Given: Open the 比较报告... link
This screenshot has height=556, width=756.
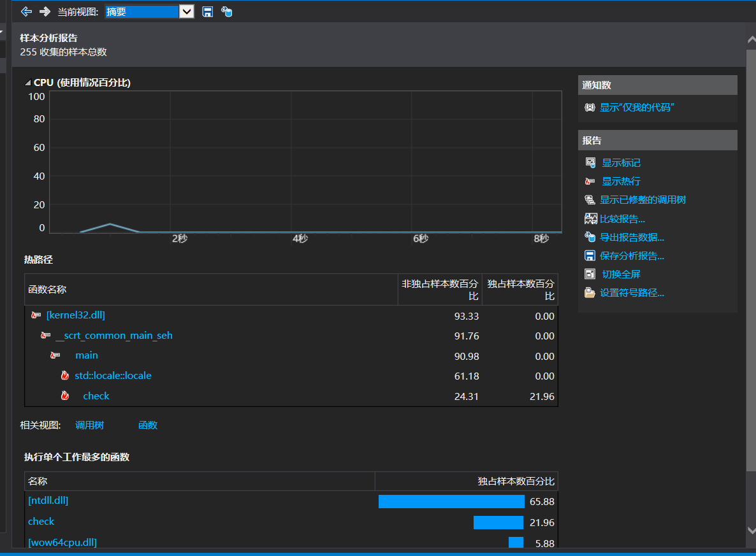Looking at the screenshot, I should click(622, 218).
